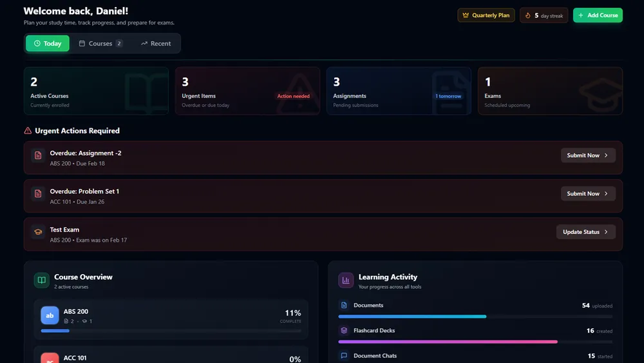644x363 pixels.
Task: Click ABS 200 • Exam was on Feb 17
Action: [88, 240]
